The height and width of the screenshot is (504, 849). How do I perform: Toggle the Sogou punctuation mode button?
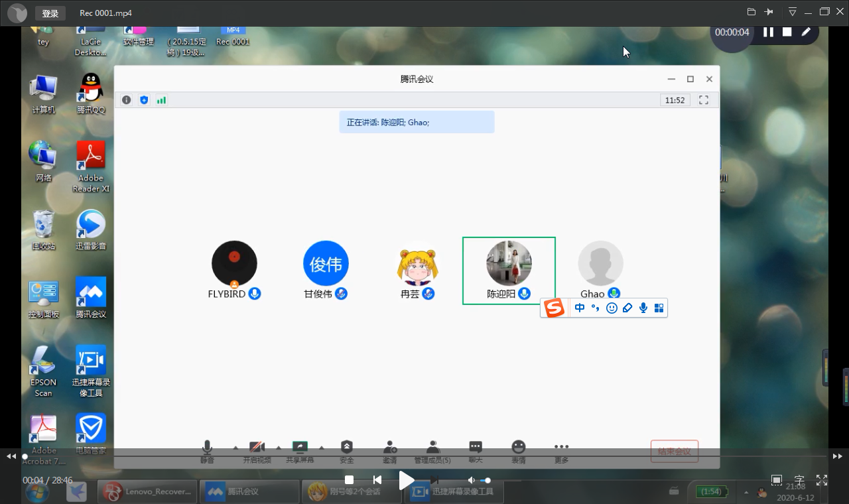(596, 308)
